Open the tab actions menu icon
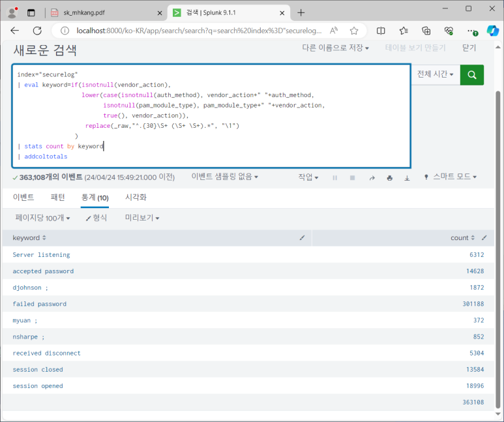Image resolution: width=504 pixels, height=422 pixels. 31,13
